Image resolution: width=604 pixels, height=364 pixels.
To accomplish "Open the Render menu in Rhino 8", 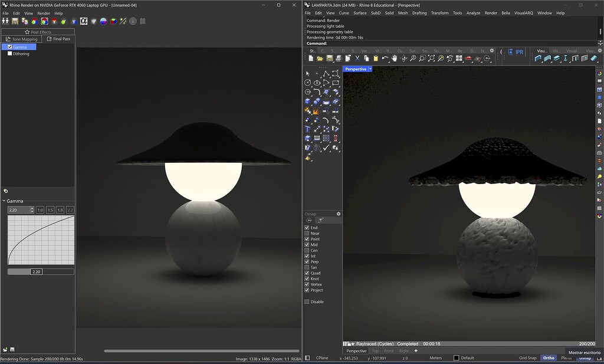I will pos(490,12).
